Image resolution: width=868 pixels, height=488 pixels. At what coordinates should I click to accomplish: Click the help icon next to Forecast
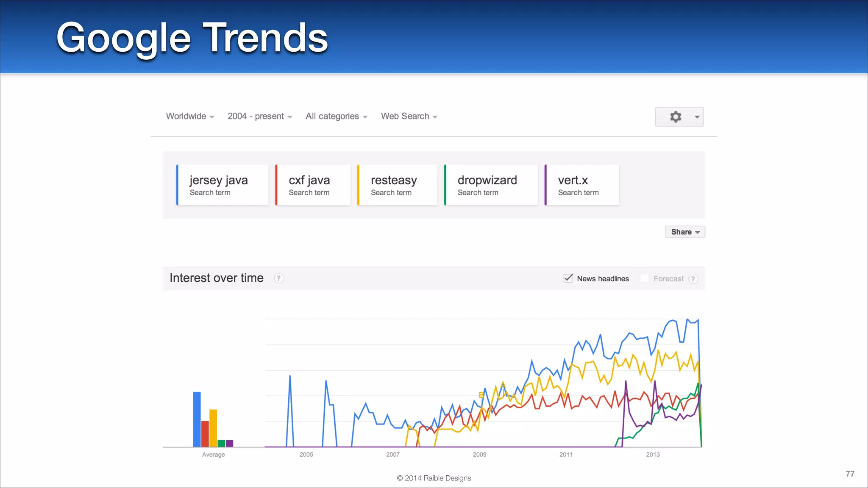click(x=693, y=279)
